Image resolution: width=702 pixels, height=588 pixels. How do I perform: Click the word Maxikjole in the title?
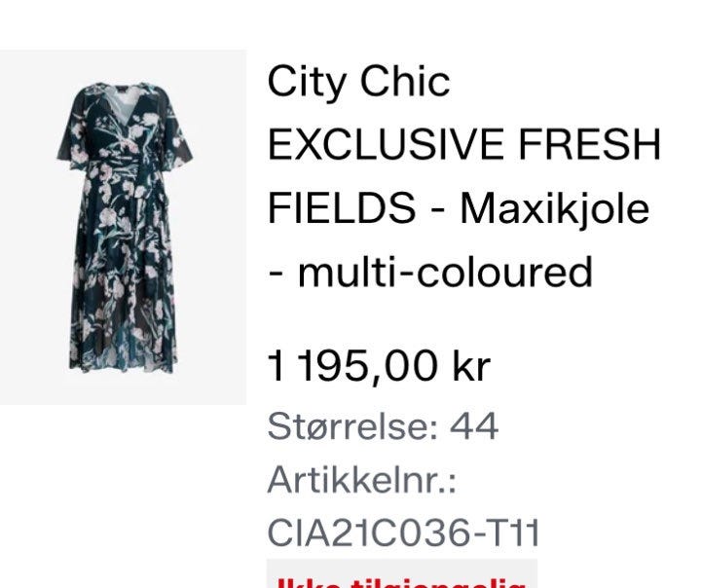pyautogui.click(x=555, y=208)
